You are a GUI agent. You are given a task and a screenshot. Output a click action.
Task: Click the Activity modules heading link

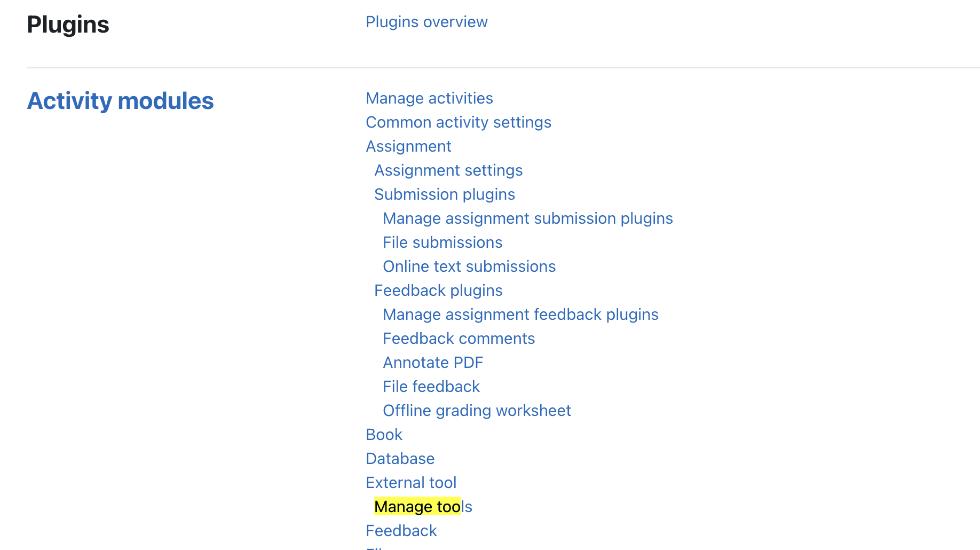tap(120, 101)
